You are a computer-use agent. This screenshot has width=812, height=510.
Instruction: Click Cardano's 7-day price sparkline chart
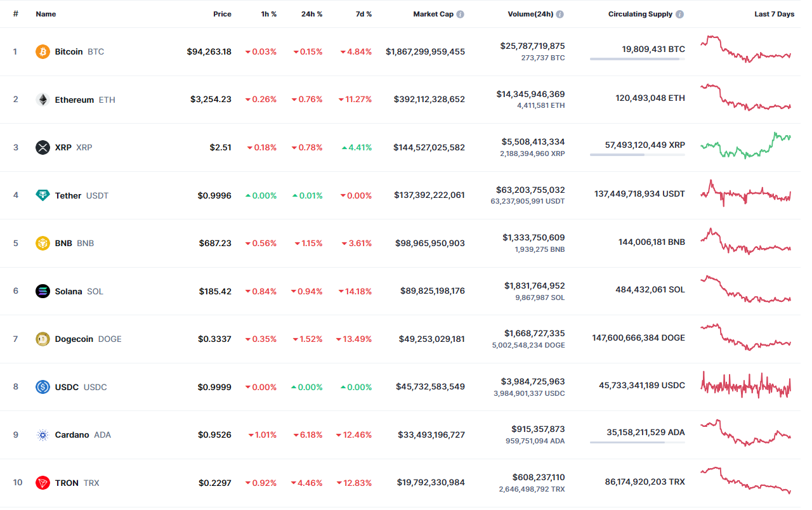point(746,433)
